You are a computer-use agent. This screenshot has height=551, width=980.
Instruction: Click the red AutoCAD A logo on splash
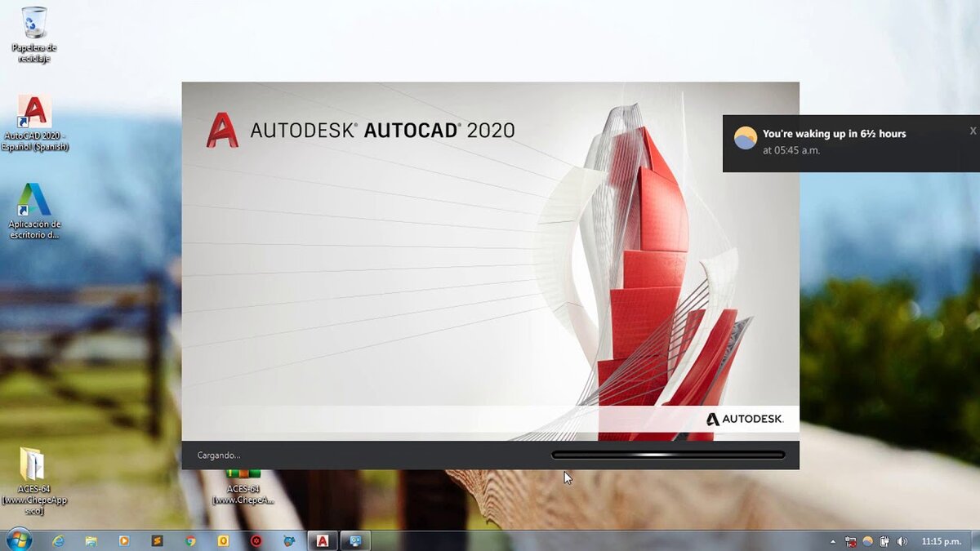click(x=221, y=130)
